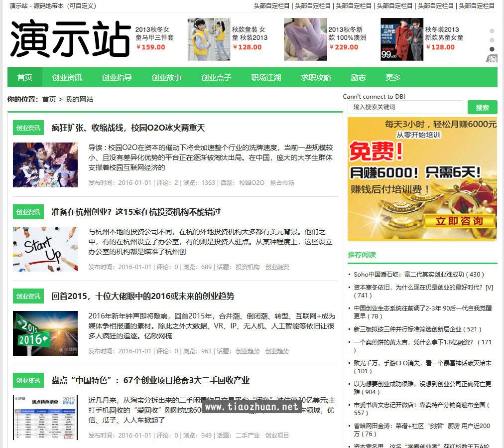Select the second carousel indicator dot
The image size is (504, 448).
click(x=492, y=40)
